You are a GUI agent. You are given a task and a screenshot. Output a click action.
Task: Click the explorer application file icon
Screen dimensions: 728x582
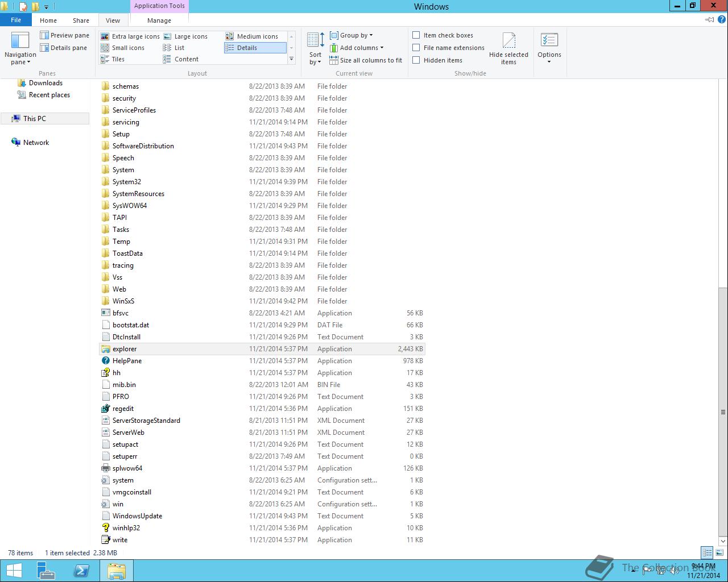105,349
